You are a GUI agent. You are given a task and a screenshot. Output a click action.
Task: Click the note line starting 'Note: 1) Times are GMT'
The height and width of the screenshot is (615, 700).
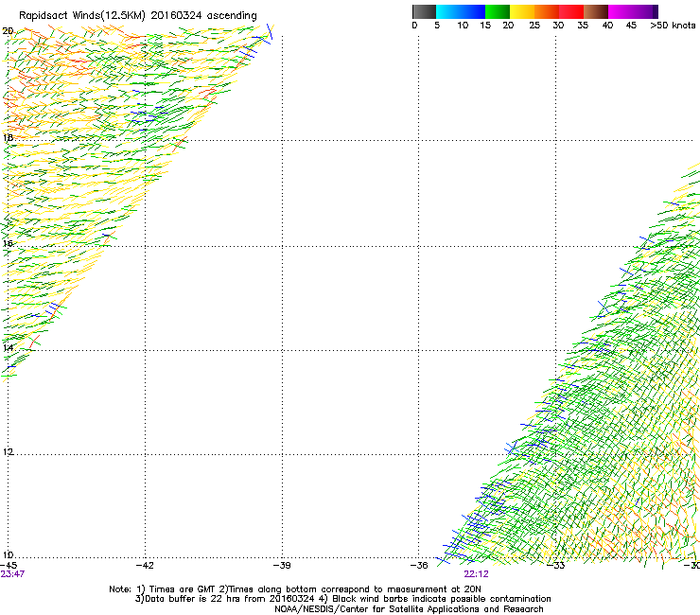click(294, 589)
